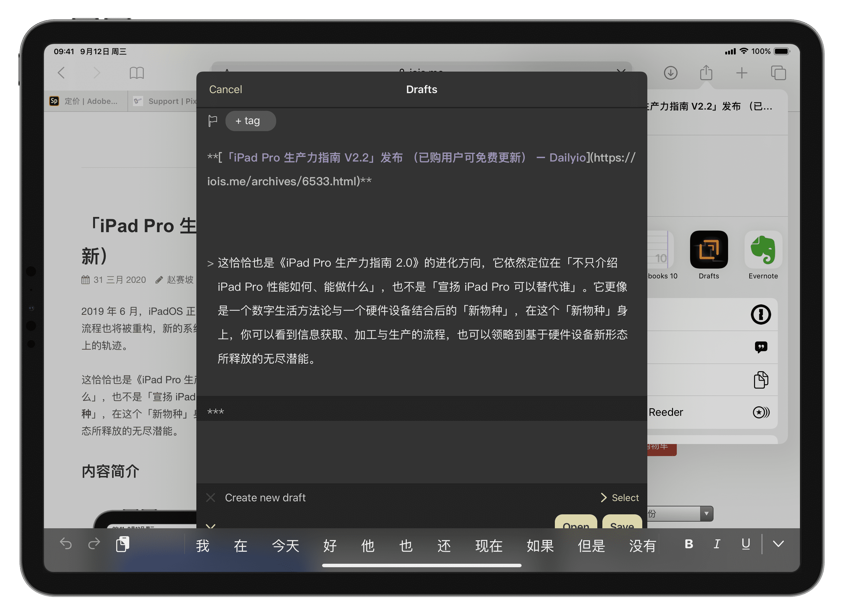The width and height of the screenshot is (844, 616).
Task: Tap the undo icon in keyboard toolbar
Action: pyautogui.click(x=66, y=545)
